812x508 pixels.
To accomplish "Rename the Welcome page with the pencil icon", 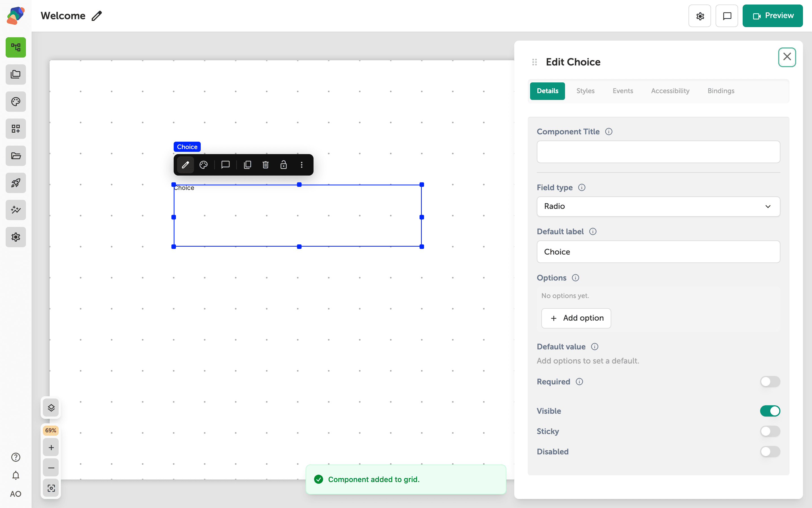I will coord(97,16).
